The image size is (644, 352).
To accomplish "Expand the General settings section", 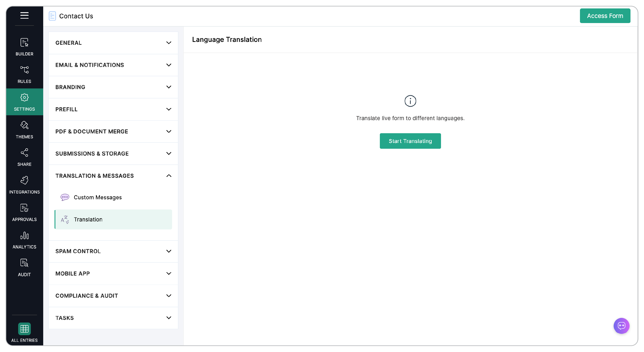I will 113,43.
